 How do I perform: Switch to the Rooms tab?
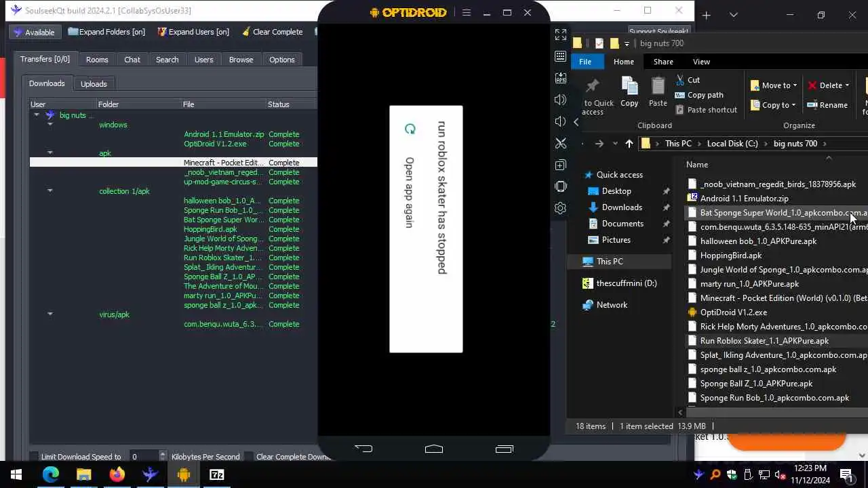(x=97, y=60)
